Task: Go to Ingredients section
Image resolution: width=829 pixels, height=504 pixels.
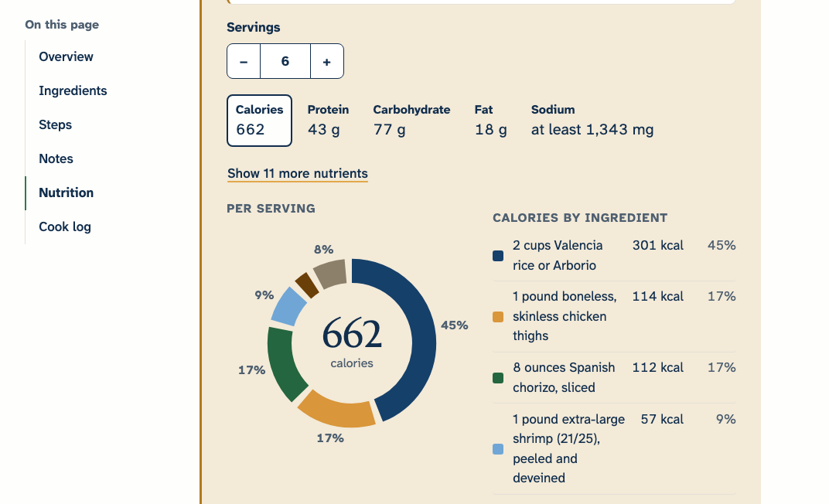Action: click(73, 91)
